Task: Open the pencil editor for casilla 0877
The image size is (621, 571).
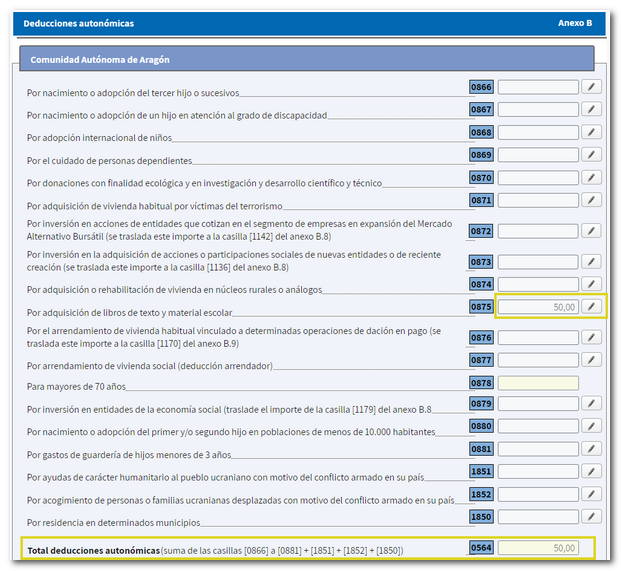Action: (x=592, y=360)
